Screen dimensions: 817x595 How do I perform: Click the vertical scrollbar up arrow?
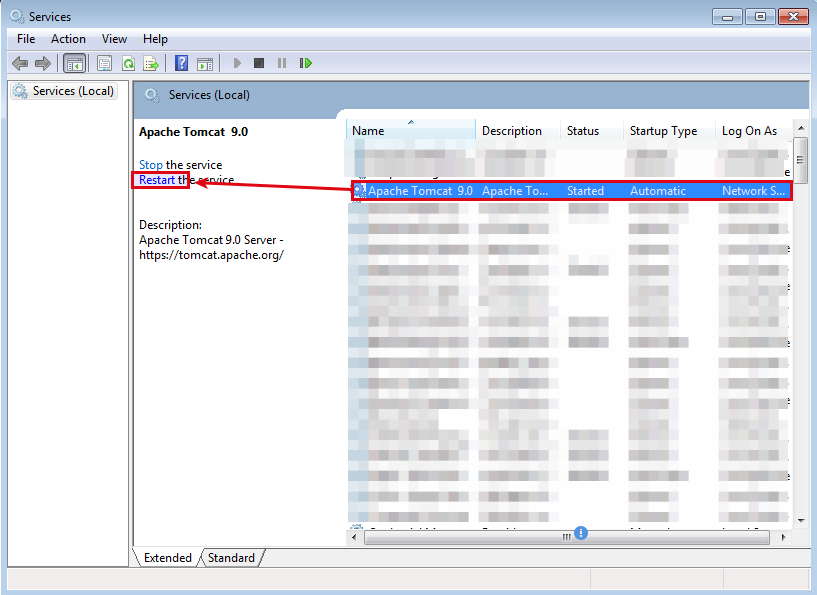801,128
